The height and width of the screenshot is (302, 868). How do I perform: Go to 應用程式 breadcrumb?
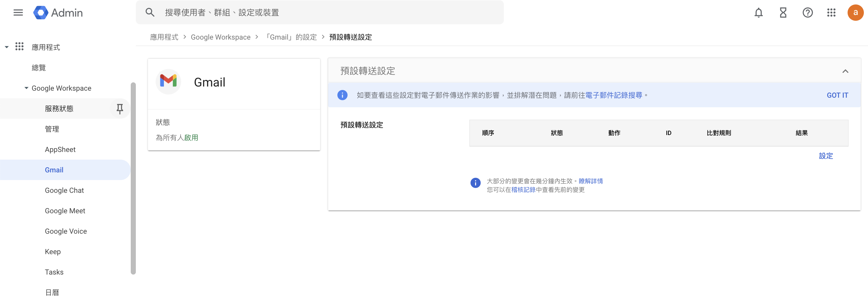[x=164, y=37]
